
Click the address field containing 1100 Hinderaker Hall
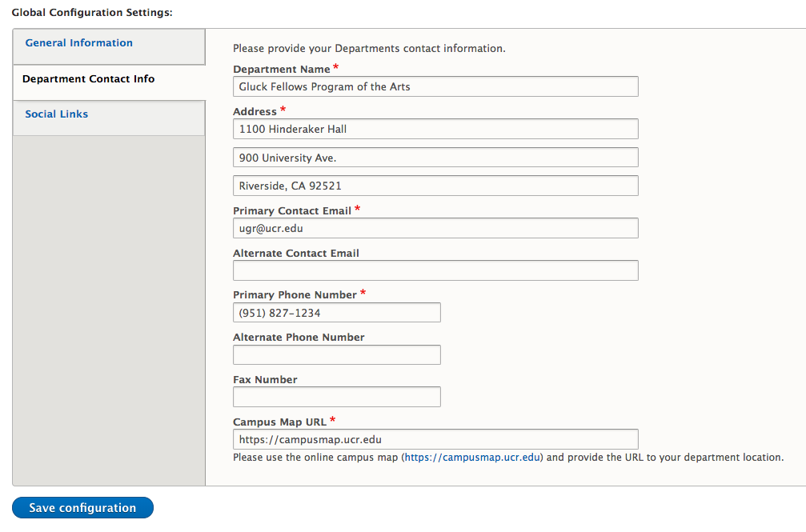point(435,129)
